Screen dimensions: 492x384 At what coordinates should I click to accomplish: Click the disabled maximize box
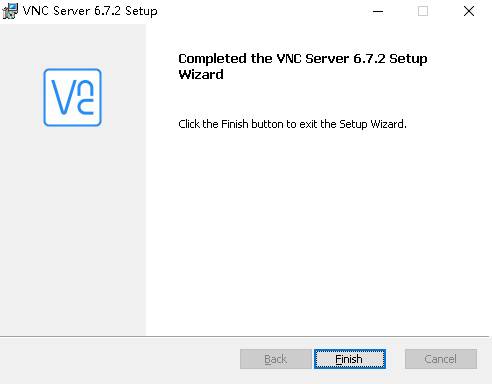[x=423, y=11]
